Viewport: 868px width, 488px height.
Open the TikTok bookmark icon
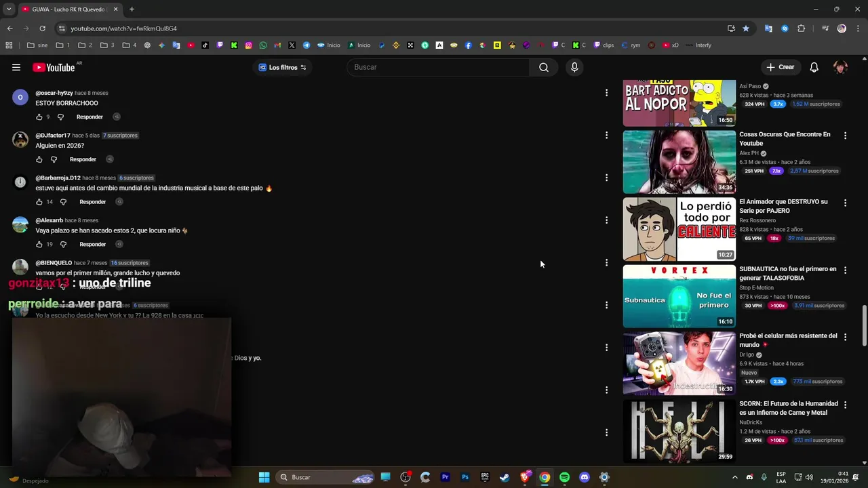pos(205,45)
